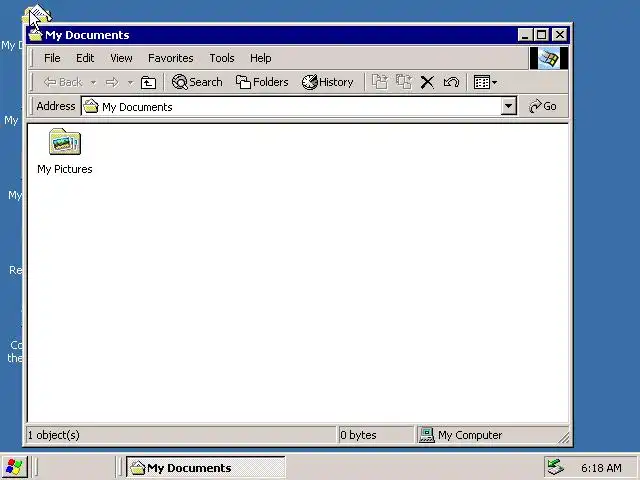Click the Go button

coord(542,106)
